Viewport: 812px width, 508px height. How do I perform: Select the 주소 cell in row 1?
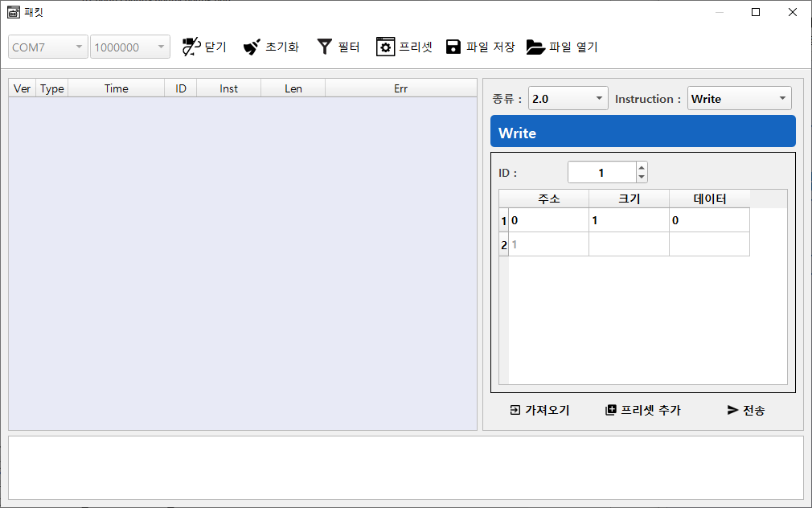tap(548, 220)
